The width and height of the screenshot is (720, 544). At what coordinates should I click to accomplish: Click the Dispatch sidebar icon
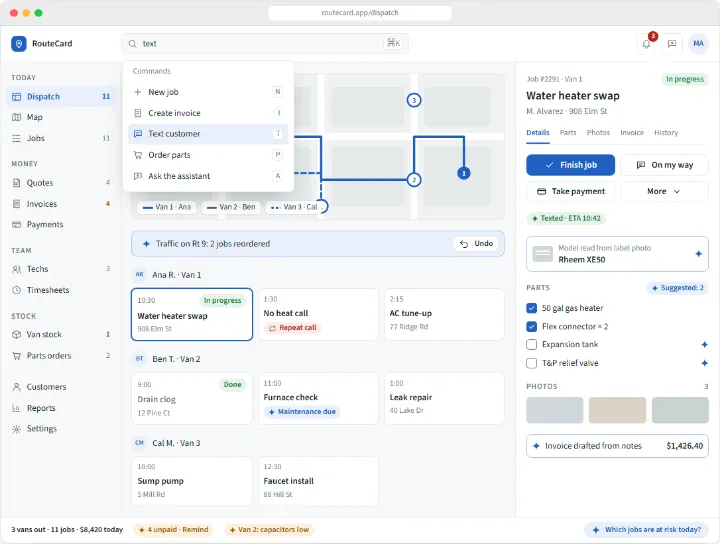coord(17,96)
